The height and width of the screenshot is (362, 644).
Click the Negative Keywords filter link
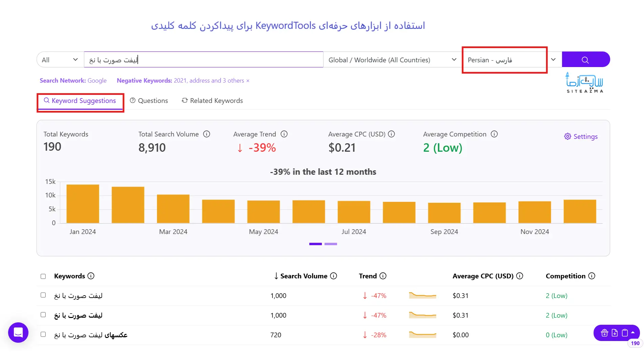coord(180,81)
